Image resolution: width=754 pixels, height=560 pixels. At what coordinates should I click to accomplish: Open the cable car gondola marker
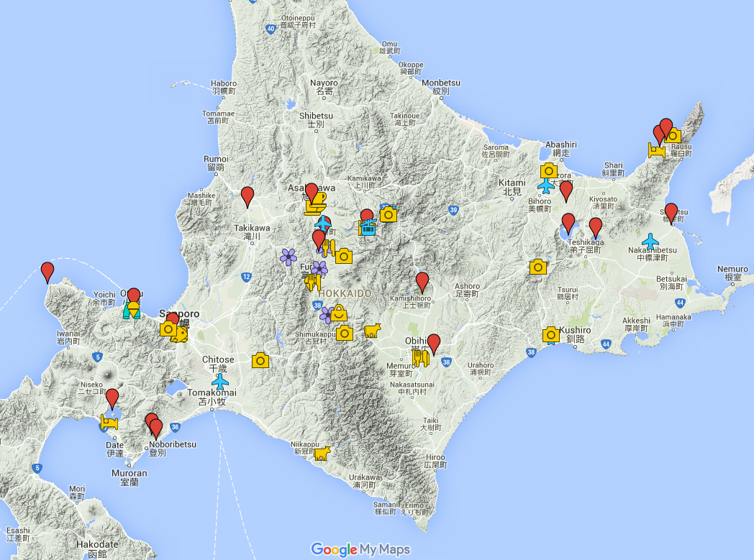(x=368, y=229)
